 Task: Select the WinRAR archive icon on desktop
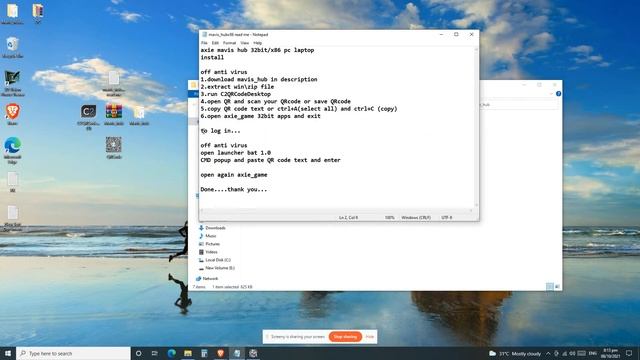click(x=114, y=115)
